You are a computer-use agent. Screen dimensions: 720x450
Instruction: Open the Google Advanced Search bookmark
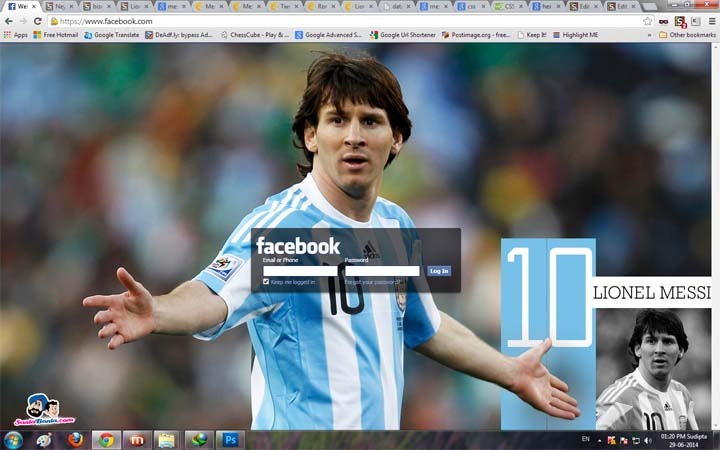329,35
